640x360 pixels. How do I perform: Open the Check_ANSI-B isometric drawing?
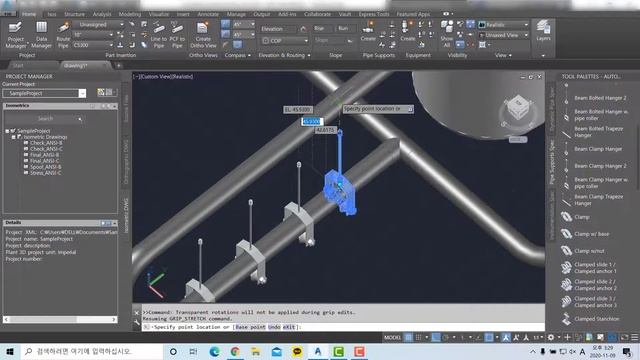click(46, 143)
